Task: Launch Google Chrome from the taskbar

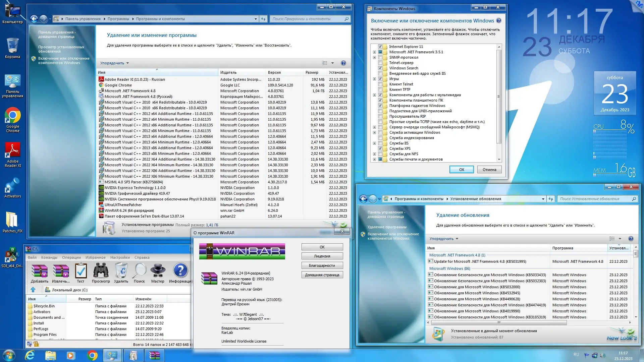Action: tap(92, 355)
